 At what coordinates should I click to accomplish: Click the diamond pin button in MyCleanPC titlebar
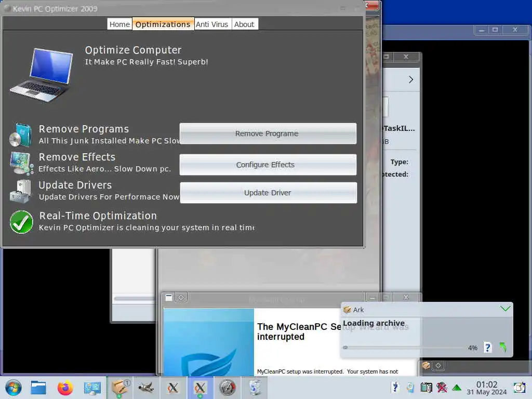[181, 298]
